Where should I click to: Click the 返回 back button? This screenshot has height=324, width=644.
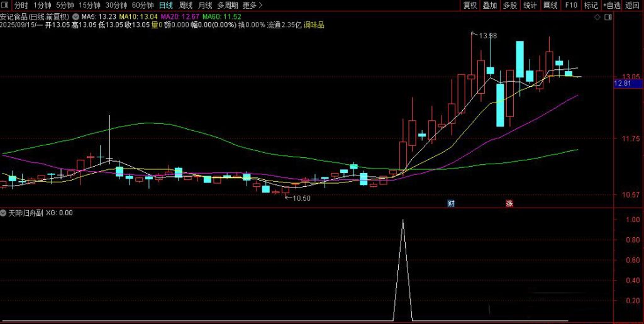click(632, 6)
